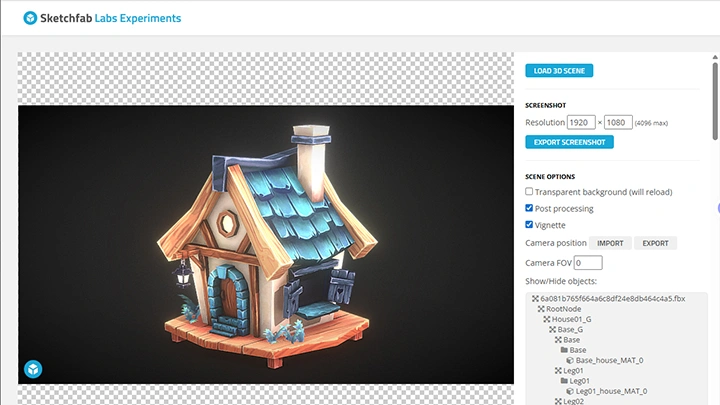720x405 pixels.
Task: Click the folder icon next to Leg01
Action: click(565, 381)
